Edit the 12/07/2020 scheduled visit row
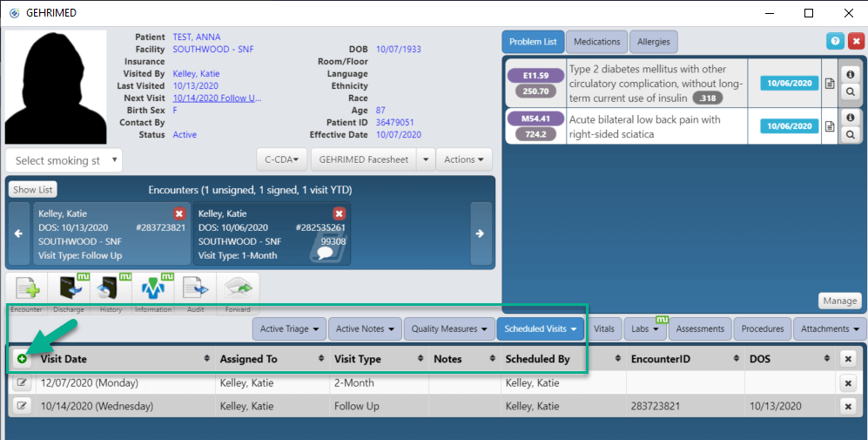 point(22,382)
